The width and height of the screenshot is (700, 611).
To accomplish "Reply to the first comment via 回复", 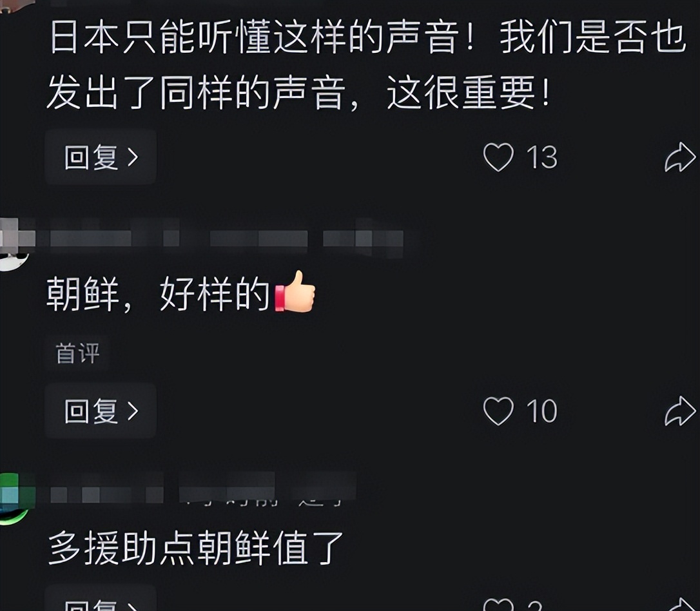I will (101, 157).
